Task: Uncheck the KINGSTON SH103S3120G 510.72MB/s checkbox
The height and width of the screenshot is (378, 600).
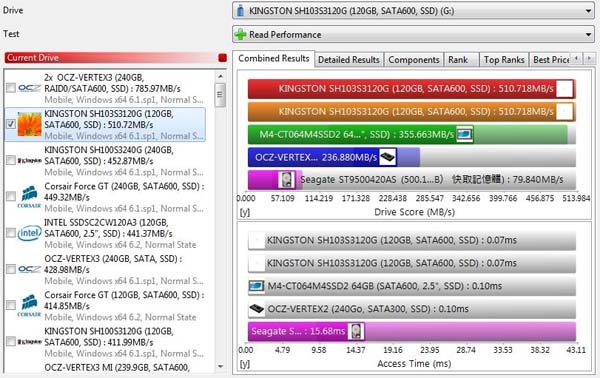Action: (x=11, y=124)
